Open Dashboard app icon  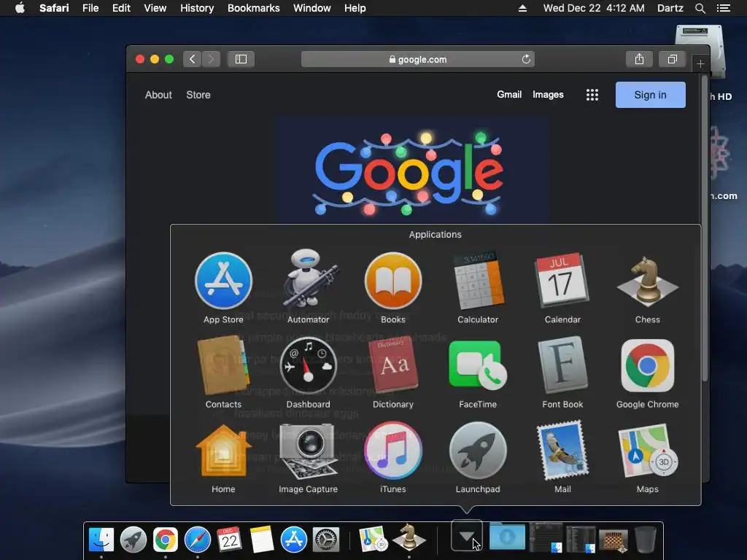pos(309,366)
